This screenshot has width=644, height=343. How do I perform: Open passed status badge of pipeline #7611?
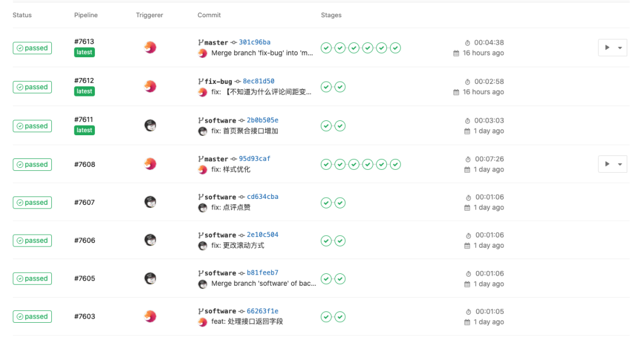coord(32,126)
